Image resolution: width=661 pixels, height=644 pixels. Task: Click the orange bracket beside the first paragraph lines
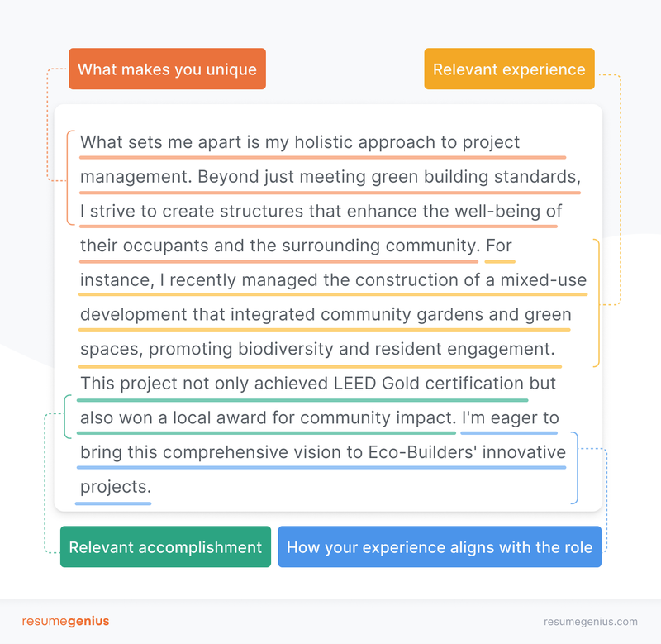pyautogui.click(x=69, y=177)
